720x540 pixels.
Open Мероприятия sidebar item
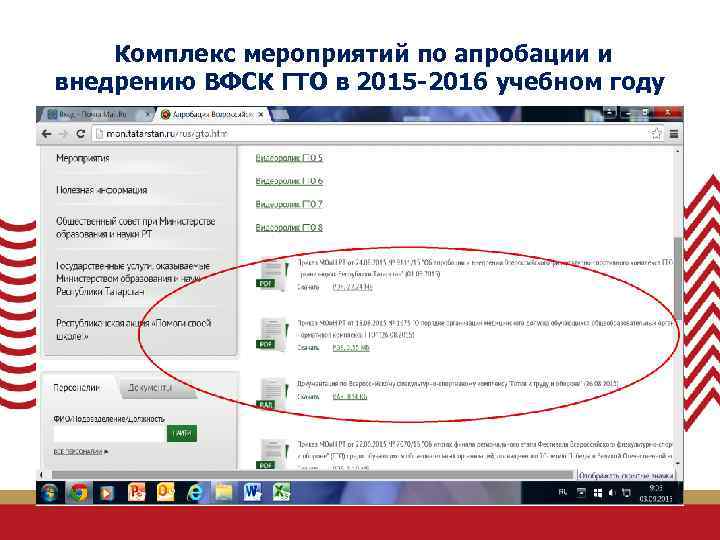[x=83, y=158]
